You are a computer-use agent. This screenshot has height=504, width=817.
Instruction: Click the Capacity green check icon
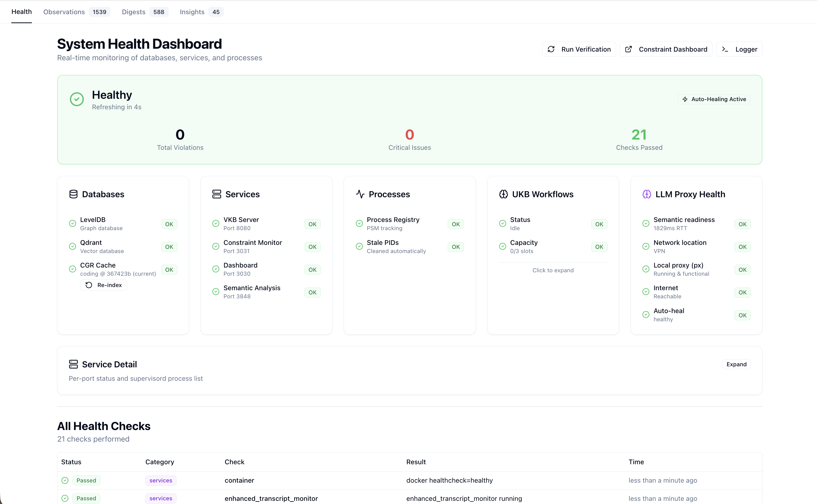(502, 246)
